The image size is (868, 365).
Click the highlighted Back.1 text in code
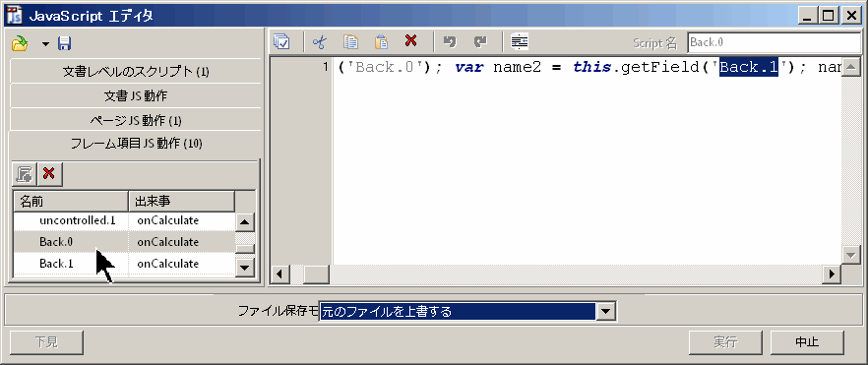748,68
